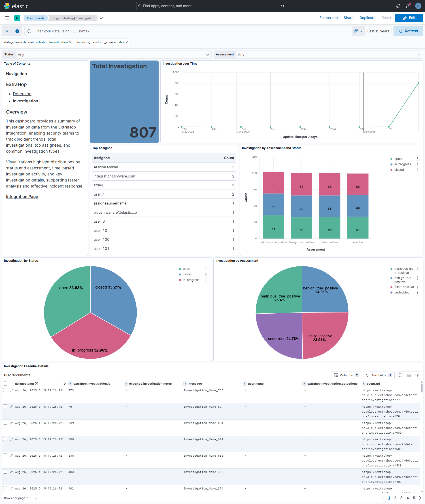Open the newsfeed notifications icon

(408, 6)
